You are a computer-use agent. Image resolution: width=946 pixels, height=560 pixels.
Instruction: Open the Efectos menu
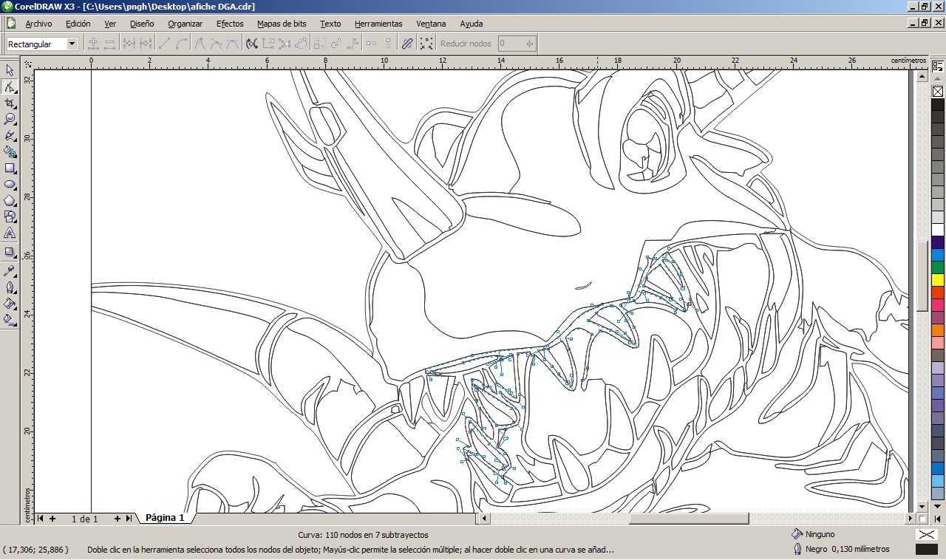point(230,24)
